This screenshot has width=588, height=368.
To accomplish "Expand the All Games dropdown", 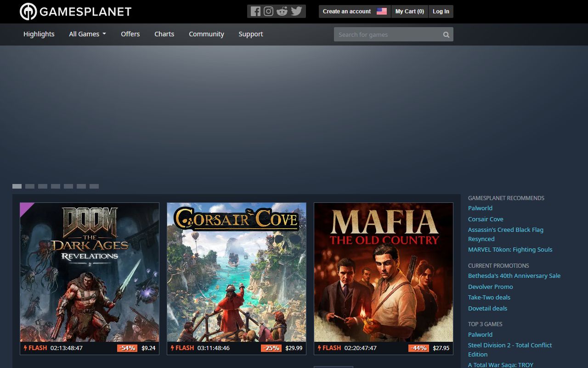I will pyautogui.click(x=87, y=34).
